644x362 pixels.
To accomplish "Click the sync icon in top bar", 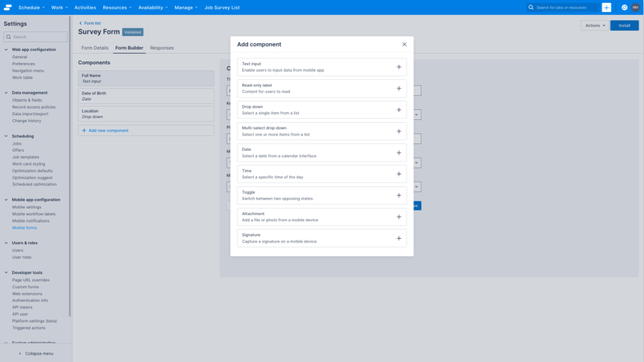I will pos(625,7).
